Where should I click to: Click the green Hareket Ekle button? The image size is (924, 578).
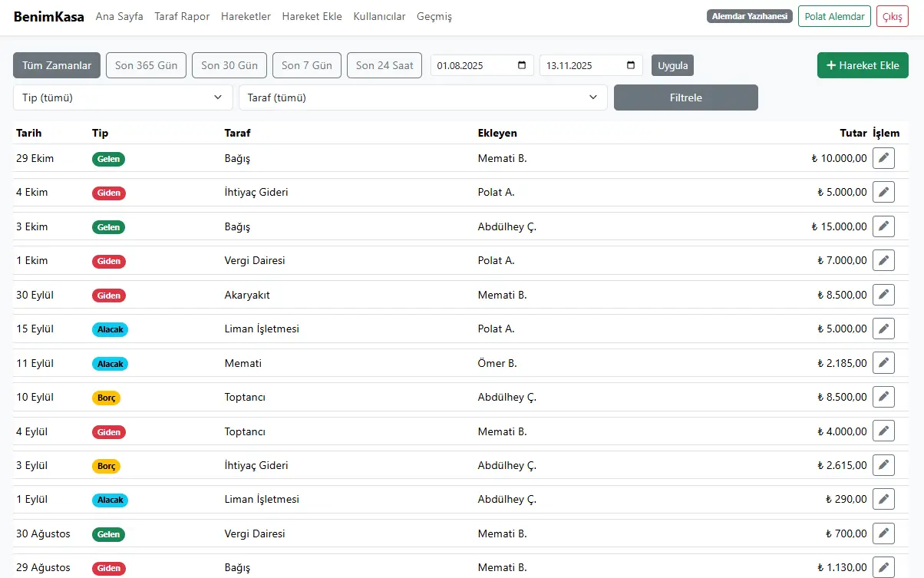pos(863,65)
